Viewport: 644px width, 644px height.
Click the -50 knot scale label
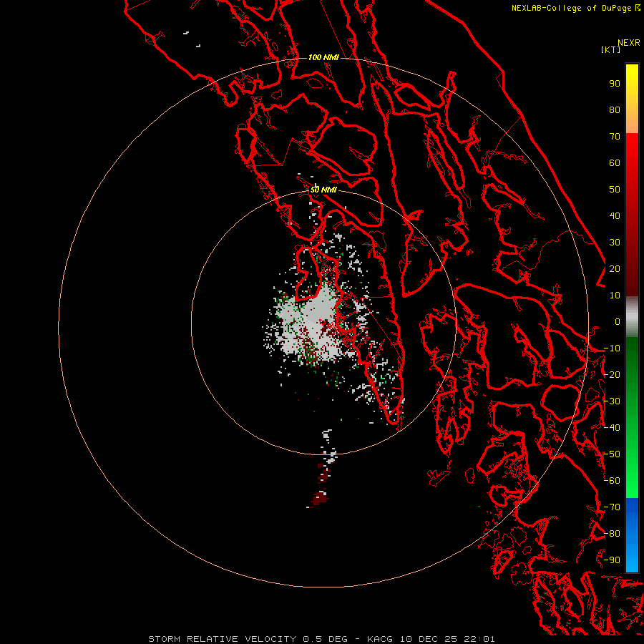pos(612,454)
